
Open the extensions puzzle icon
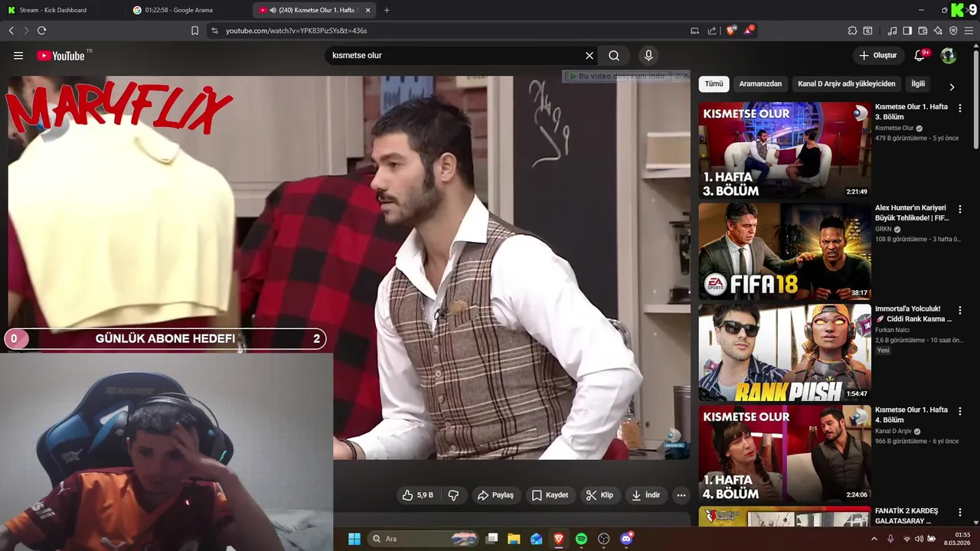coord(852,31)
